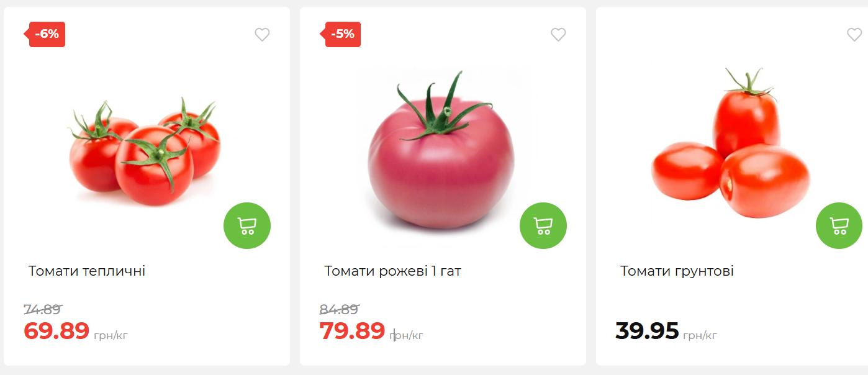Click the crossed-out 84.89 old price
Image resolution: width=868 pixels, height=375 pixels.
coord(339,309)
